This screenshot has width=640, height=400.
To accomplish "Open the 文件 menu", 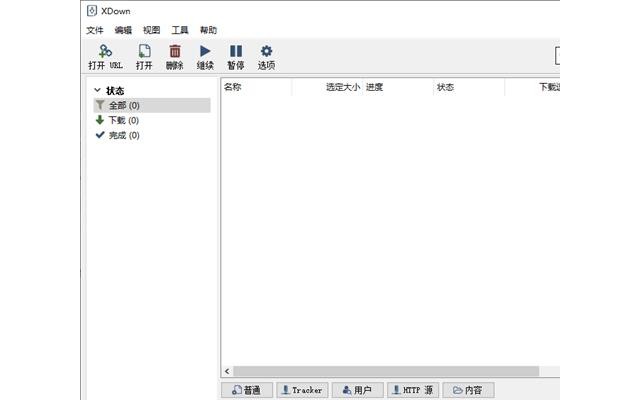I will [x=95, y=30].
